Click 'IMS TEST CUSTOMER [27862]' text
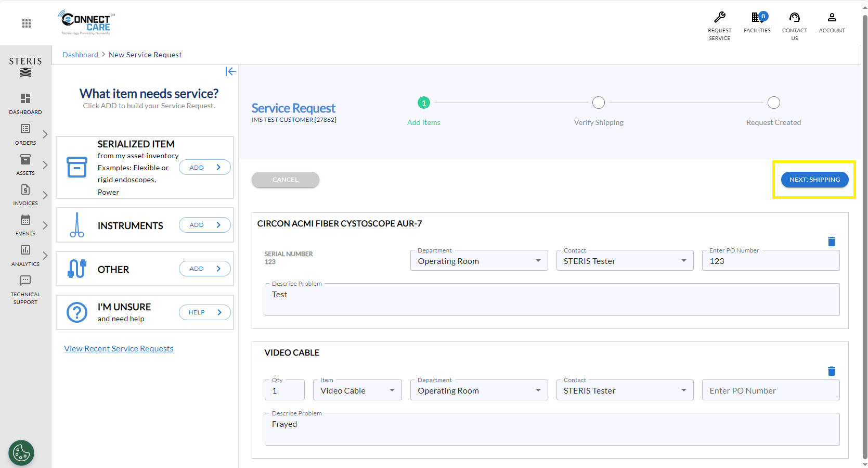 tap(294, 120)
